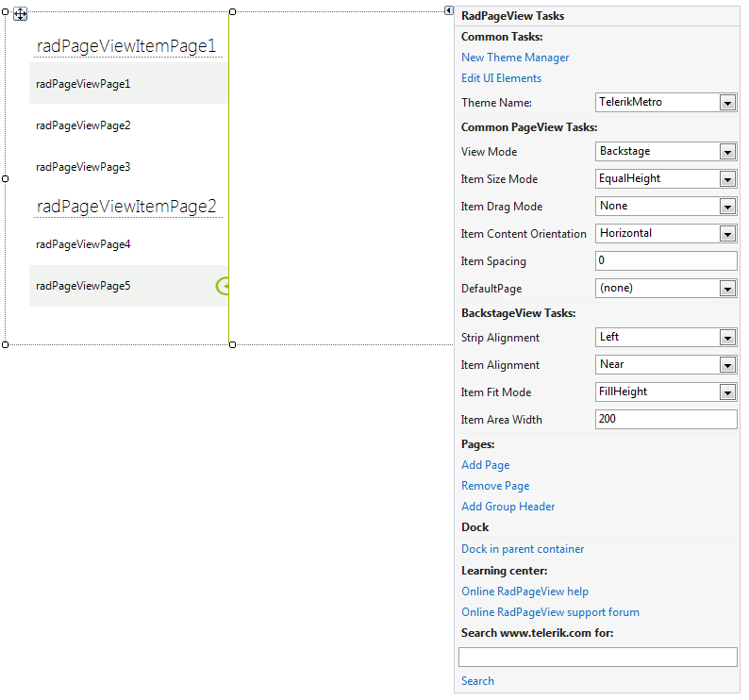Click the RadPageView Tasks title

tap(512, 16)
